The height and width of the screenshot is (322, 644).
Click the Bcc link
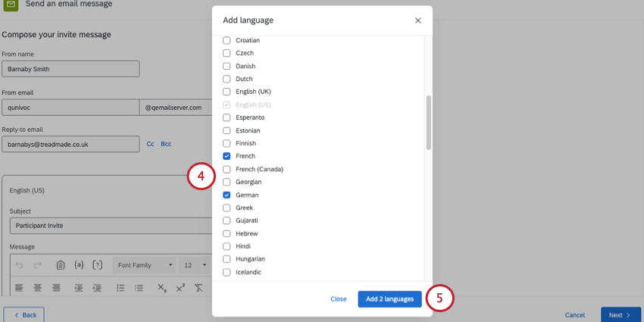(166, 143)
